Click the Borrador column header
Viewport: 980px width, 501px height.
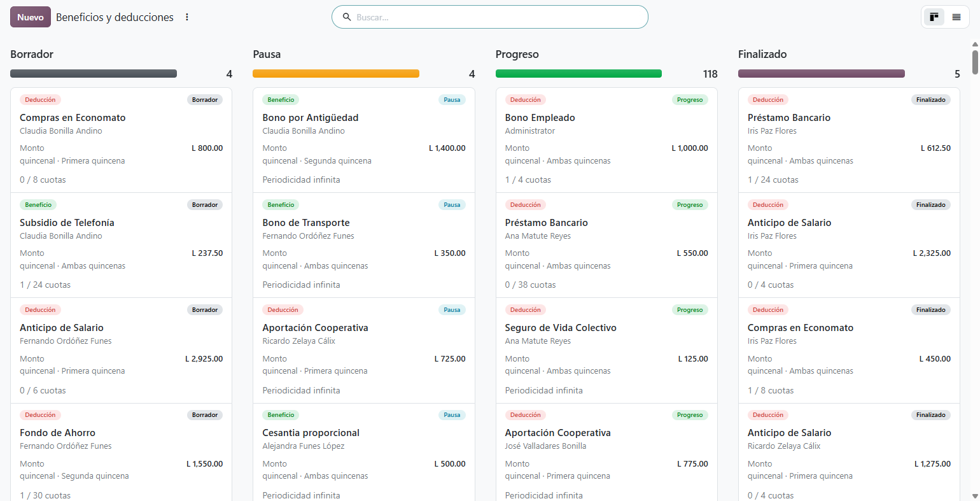[32, 54]
